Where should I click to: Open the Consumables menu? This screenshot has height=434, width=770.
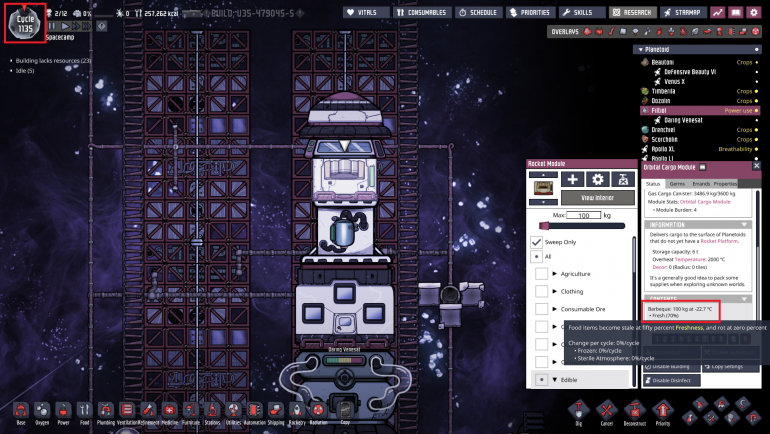click(422, 12)
